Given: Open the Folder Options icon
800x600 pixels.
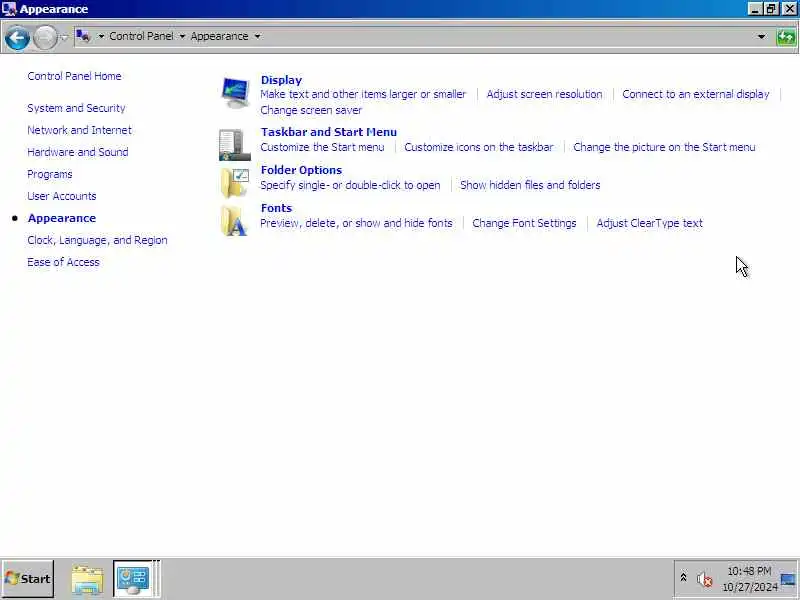Looking at the screenshot, I should tap(235, 183).
